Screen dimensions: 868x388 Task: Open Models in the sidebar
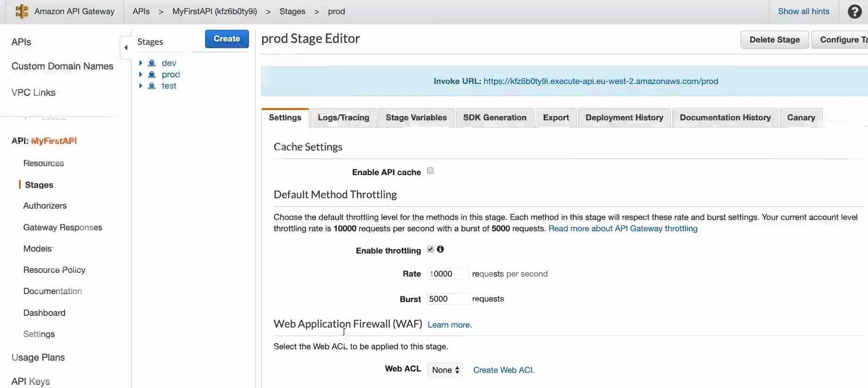tap(38, 248)
